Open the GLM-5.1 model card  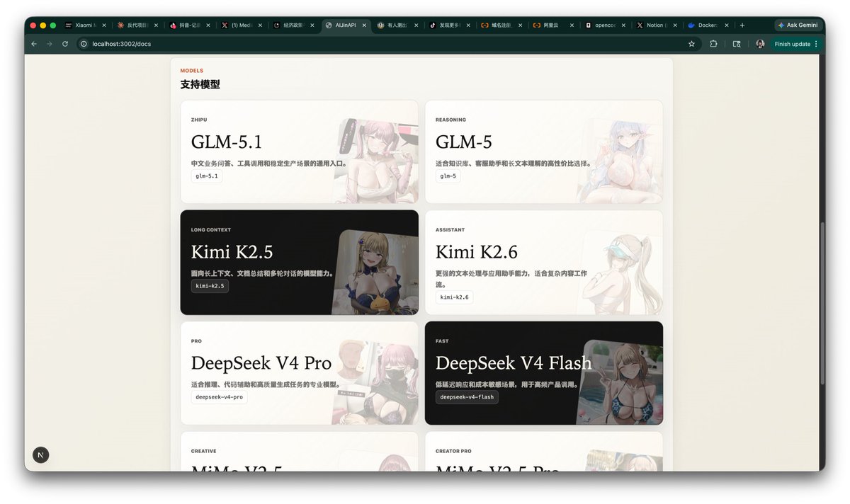[x=300, y=152]
